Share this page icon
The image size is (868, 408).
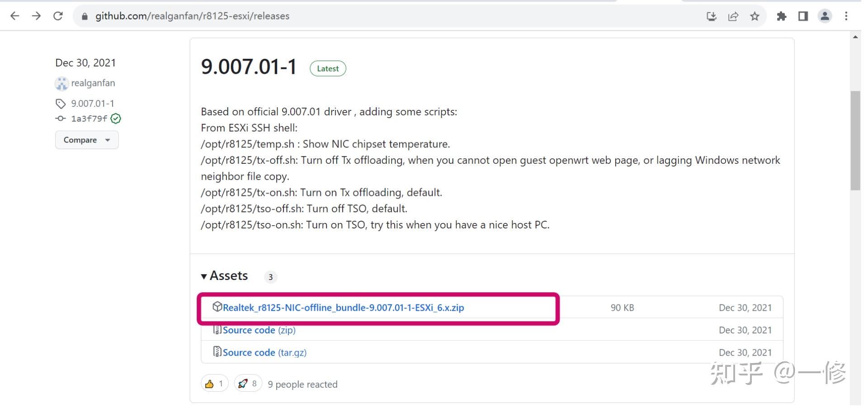tap(733, 16)
